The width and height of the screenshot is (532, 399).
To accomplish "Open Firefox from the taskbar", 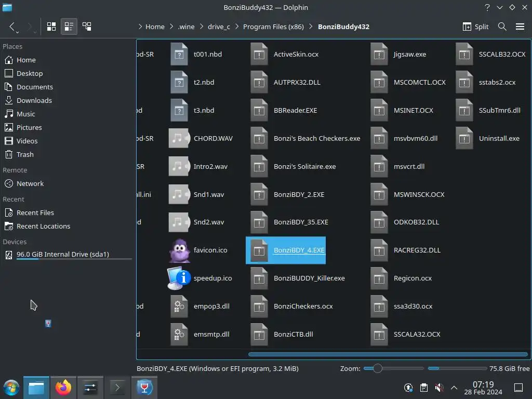I will coord(63,388).
